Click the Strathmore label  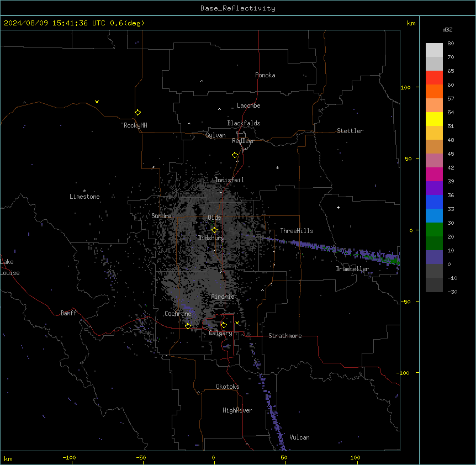tap(285, 336)
